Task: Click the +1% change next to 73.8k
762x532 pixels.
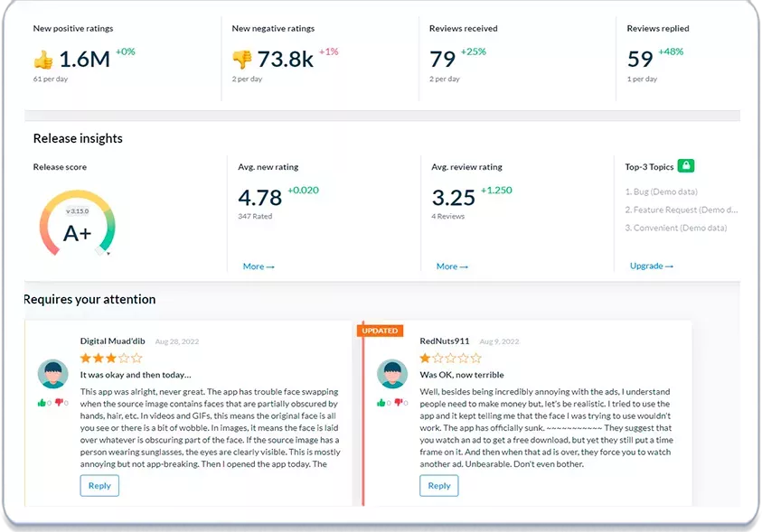Action: pos(328,51)
